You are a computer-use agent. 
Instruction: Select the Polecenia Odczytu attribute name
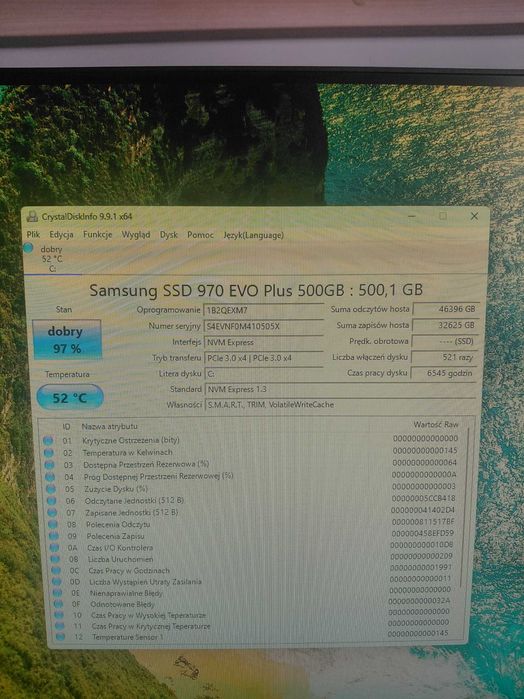[x=118, y=524]
